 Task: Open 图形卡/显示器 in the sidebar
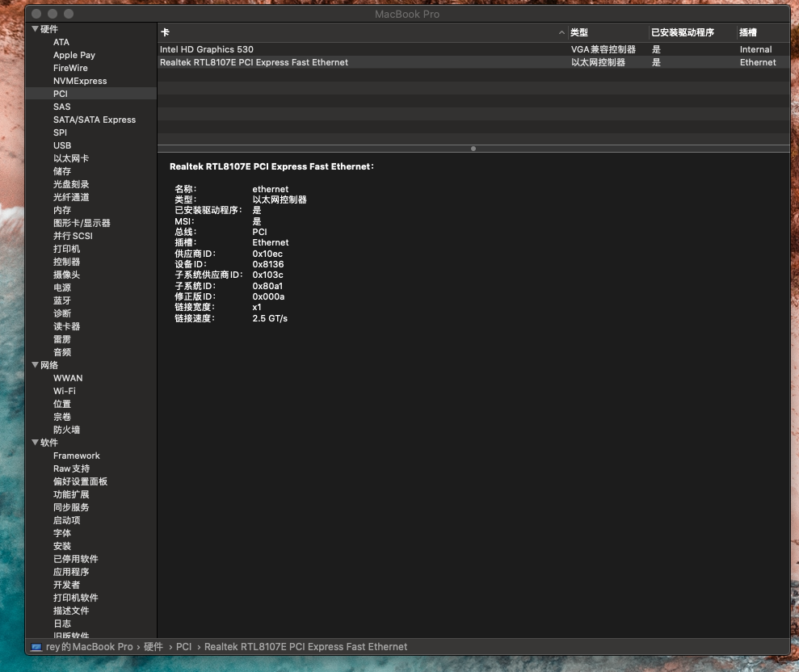(x=82, y=223)
